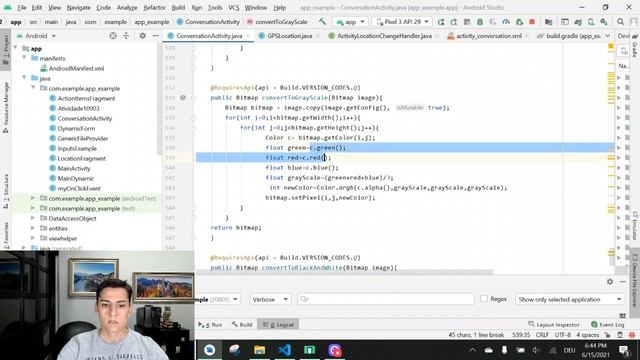Viewport: 640px width, 360px height.
Task: Click the volume speaker tray icon
Action: [x=536, y=350]
